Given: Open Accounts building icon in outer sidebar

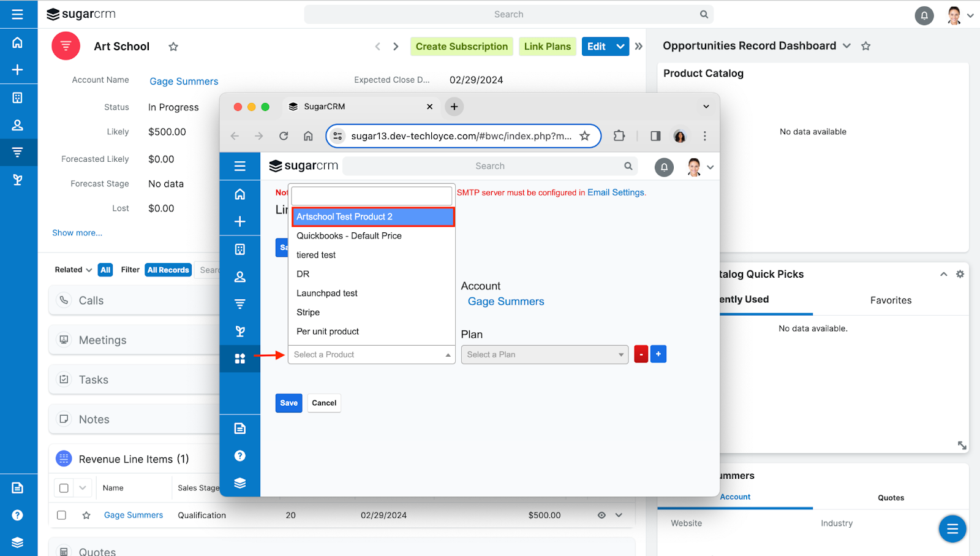Looking at the screenshot, I should 17,97.
